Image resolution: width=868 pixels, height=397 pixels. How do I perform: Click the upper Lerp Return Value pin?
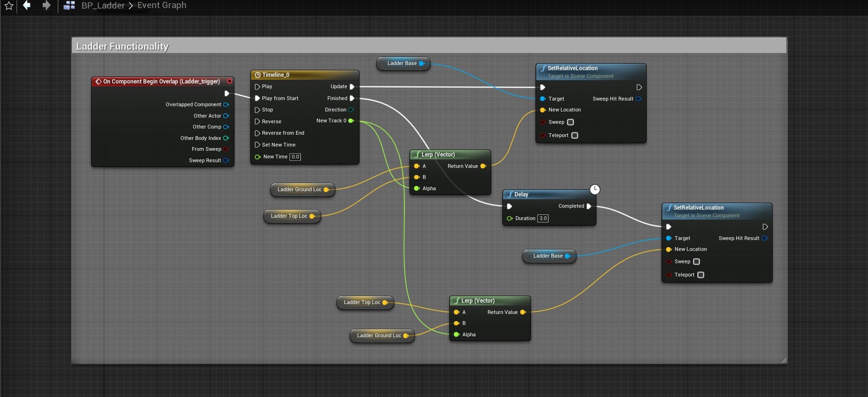click(x=483, y=166)
